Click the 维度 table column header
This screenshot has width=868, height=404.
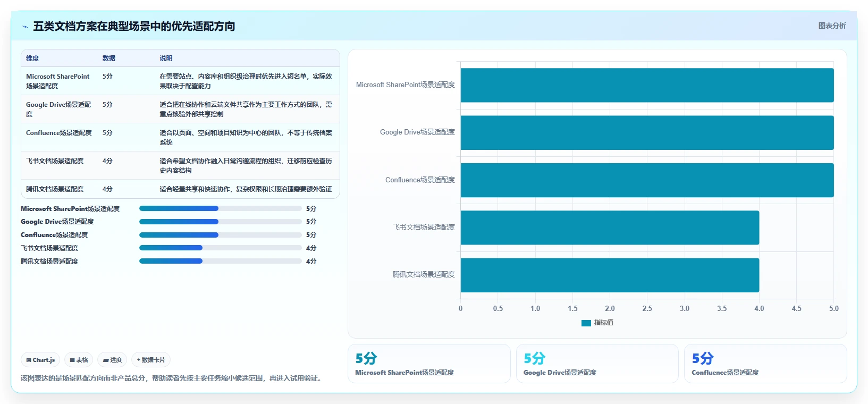click(32, 58)
